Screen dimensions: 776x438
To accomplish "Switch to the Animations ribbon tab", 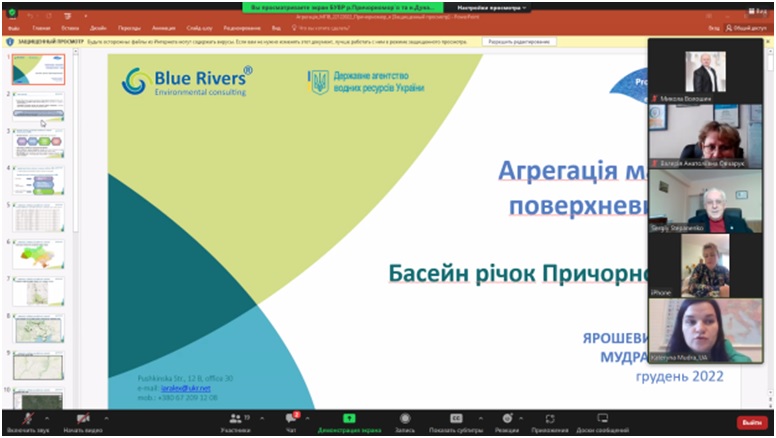I will coord(163,28).
